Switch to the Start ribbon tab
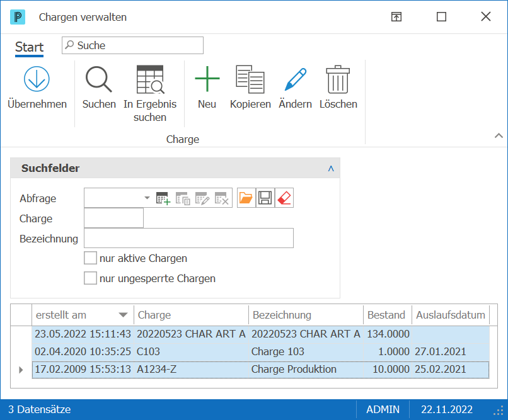 click(29, 47)
